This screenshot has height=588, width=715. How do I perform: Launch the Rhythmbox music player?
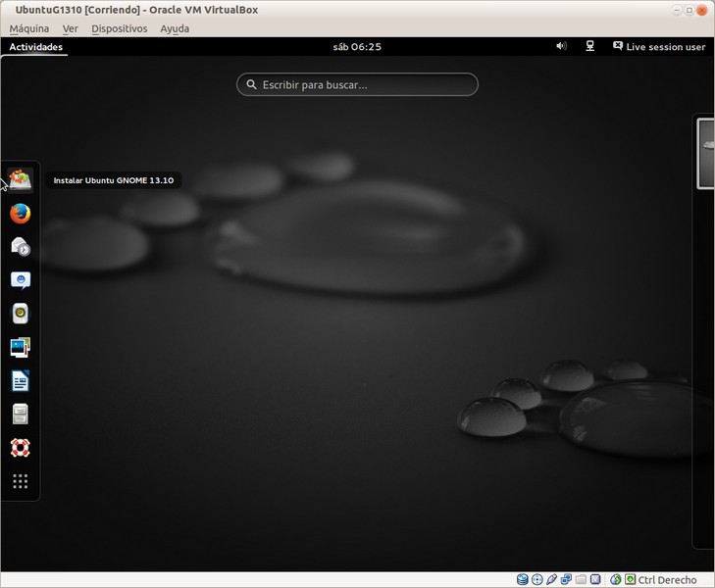pos(21,314)
